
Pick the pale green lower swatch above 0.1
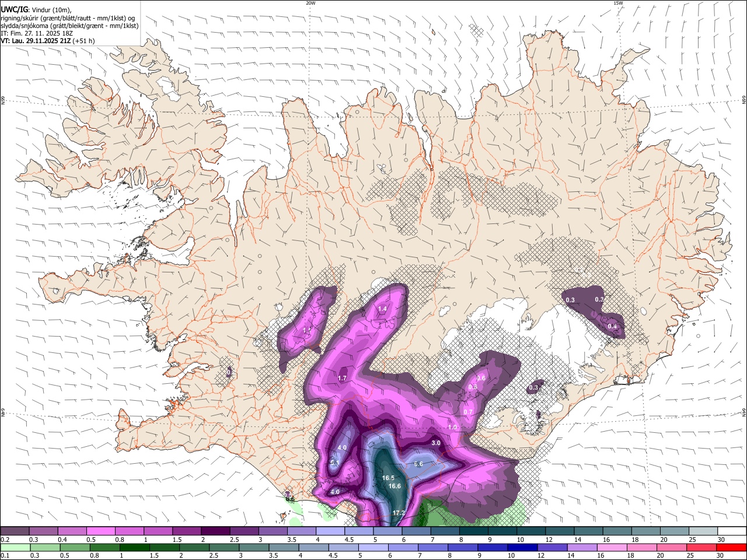coord(15,547)
